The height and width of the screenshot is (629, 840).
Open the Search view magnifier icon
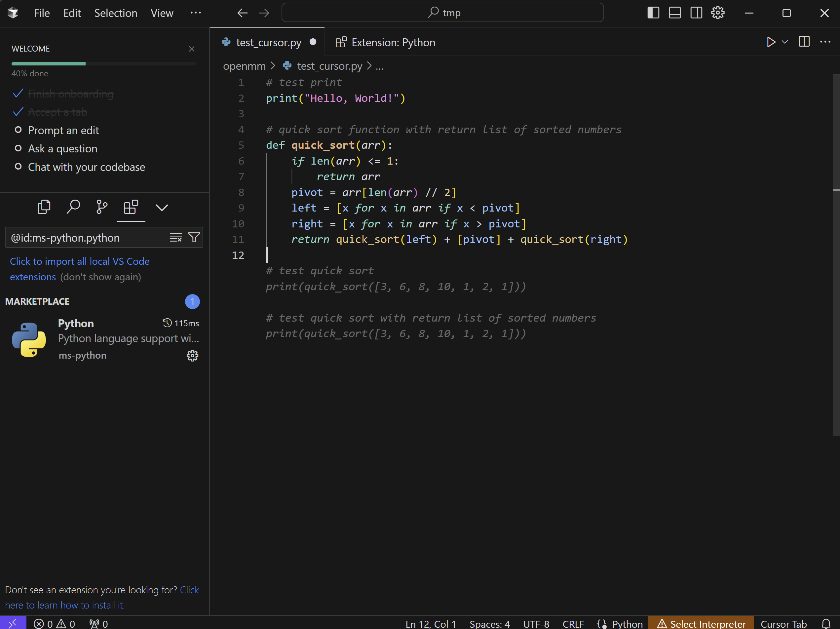click(73, 207)
